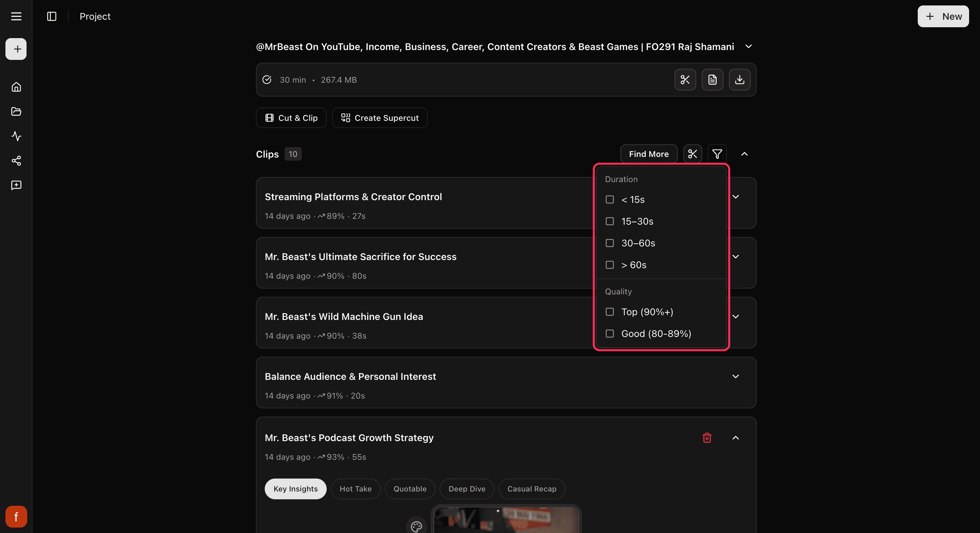
Task: Expand Balance Audience & Personal Interest clip
Action: click(735, 377)
